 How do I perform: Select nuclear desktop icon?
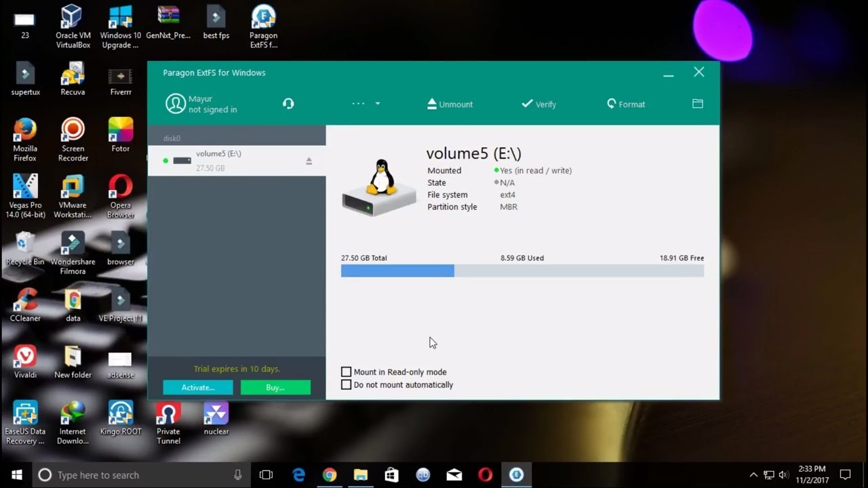tap(216, 418)
